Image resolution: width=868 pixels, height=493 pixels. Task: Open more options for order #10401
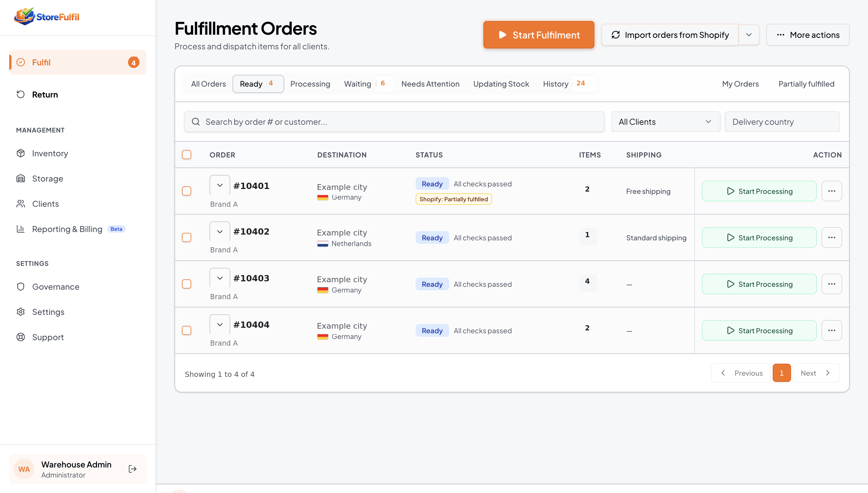pyautogui.click(x=832, y=191)
